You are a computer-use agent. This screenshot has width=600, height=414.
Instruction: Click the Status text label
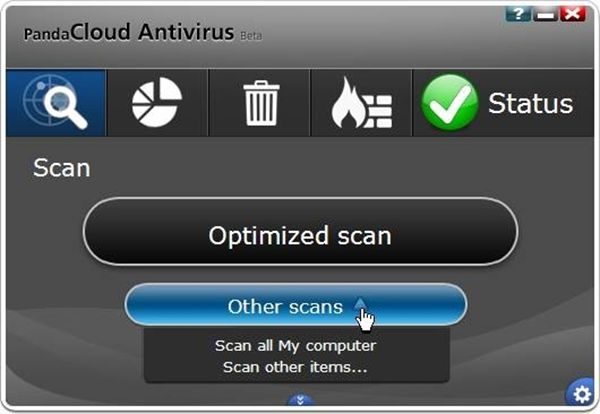[x=531, y=103]
